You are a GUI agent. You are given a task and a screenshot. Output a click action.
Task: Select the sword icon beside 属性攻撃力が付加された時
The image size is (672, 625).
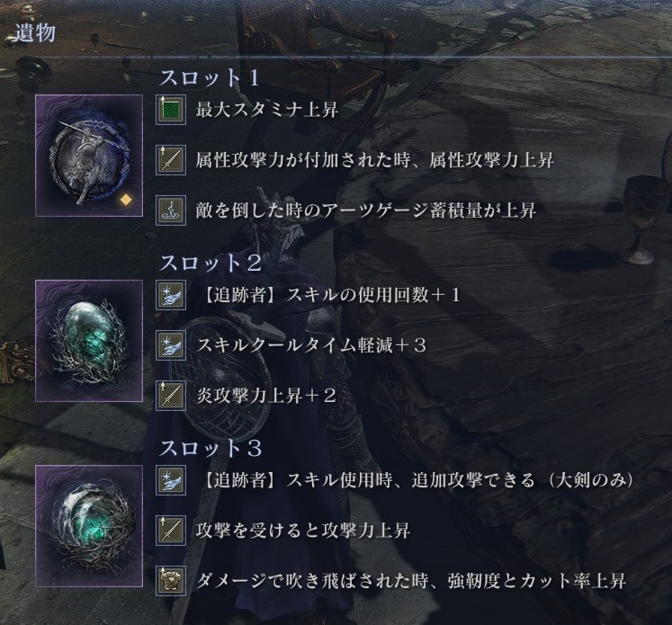[x=171, y=160]
